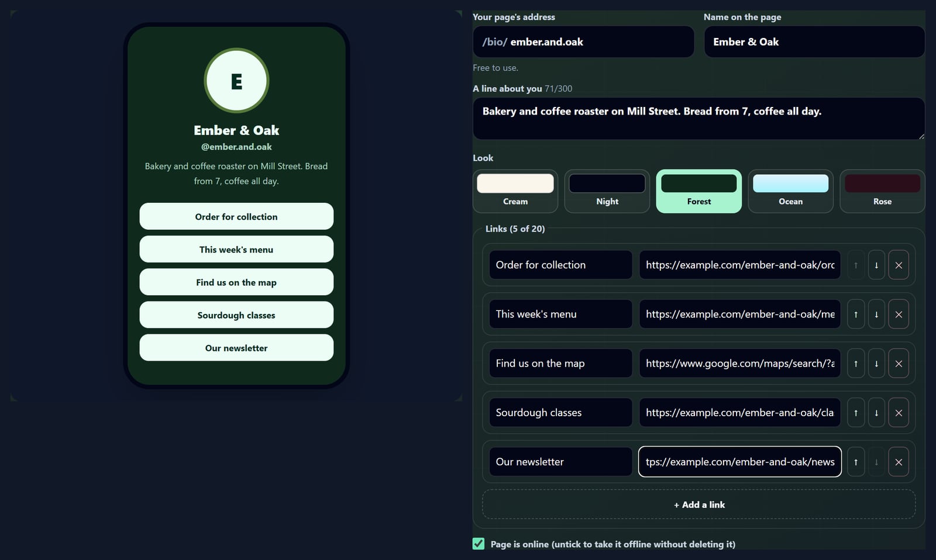The image size is (936, 560).
Task: Move 'Order for collection' link down
Action: point(876,265)
